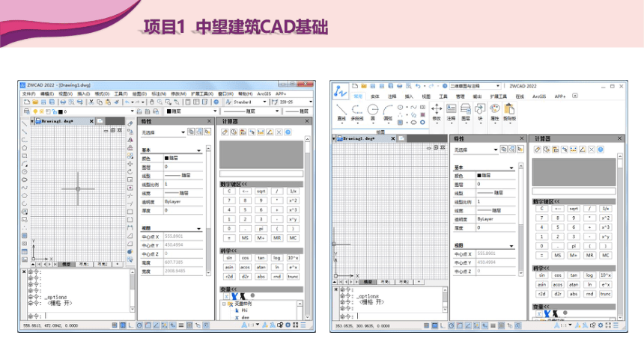644x362 pixels.
Task: Toggle Polar tracking in ribbon window status bar
Action: 452,325
